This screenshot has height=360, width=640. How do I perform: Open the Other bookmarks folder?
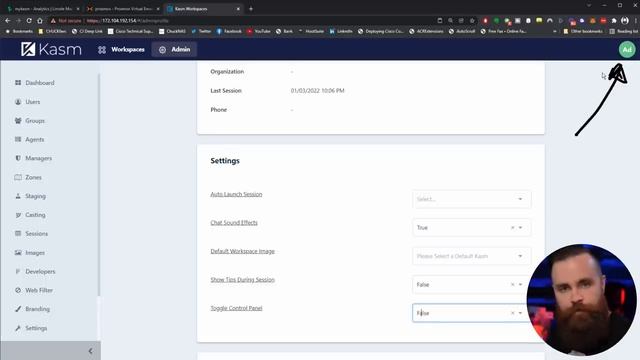(x=583, y=31)
